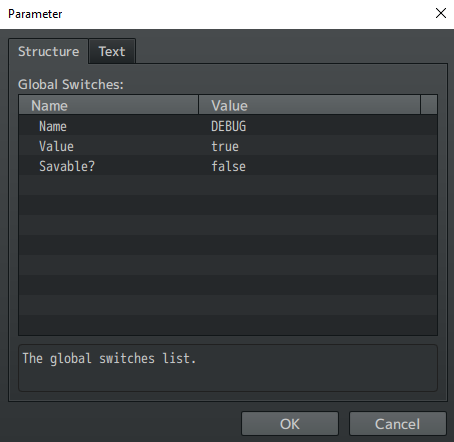
Task: Click the 'The global switches list.' description
Action: point(109,358)
